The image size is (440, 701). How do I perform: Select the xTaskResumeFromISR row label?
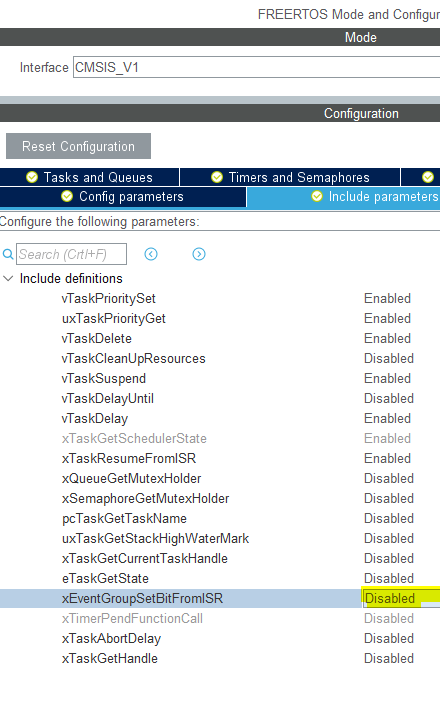click(129, 458)
